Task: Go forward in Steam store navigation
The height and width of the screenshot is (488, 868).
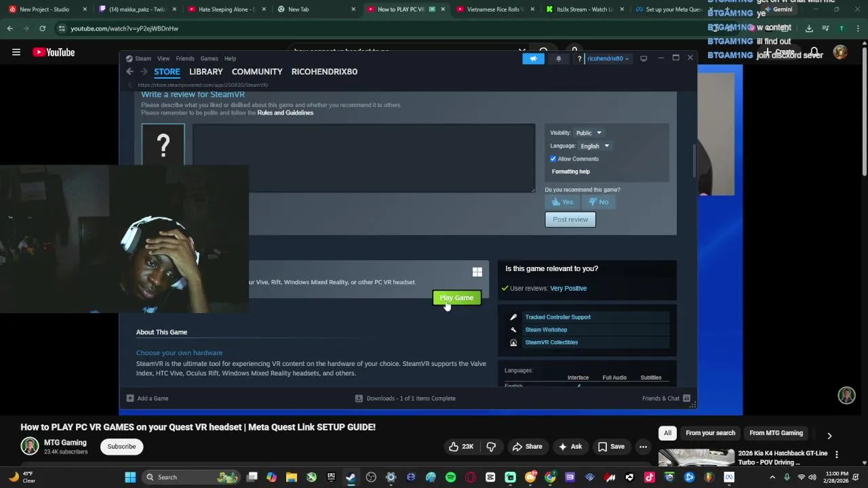Action: (144, 71)
